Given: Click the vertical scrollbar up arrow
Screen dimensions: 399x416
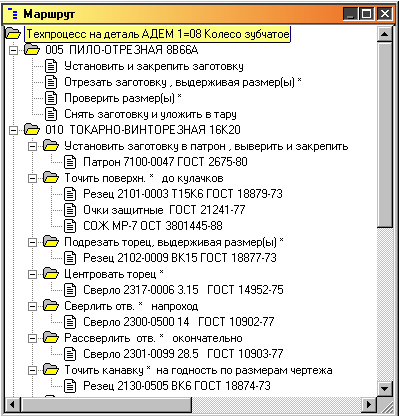Looking at the screenshot, I should [x=385, y=34].
